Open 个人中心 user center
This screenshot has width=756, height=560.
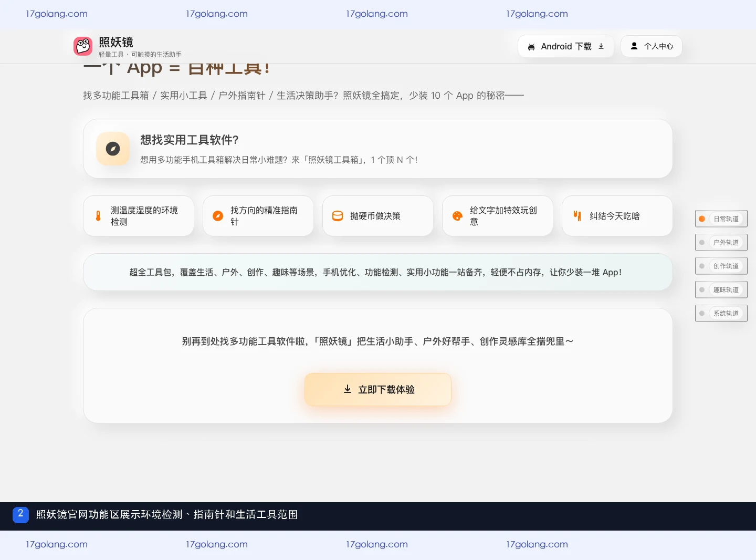click(652, 46)
